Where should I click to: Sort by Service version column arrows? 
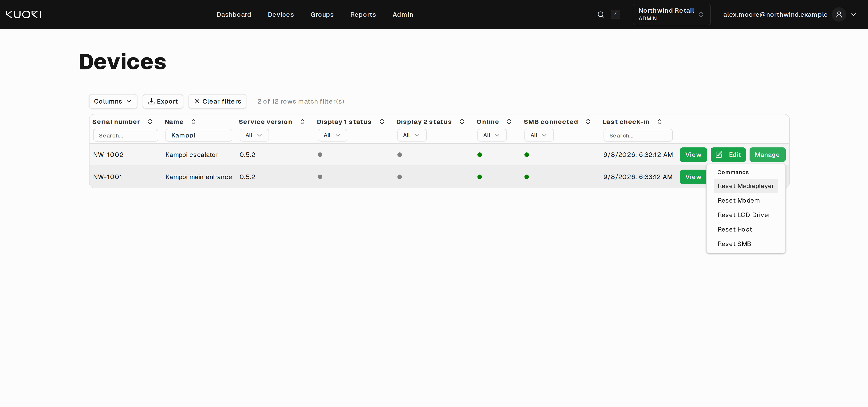pos(302,122)
